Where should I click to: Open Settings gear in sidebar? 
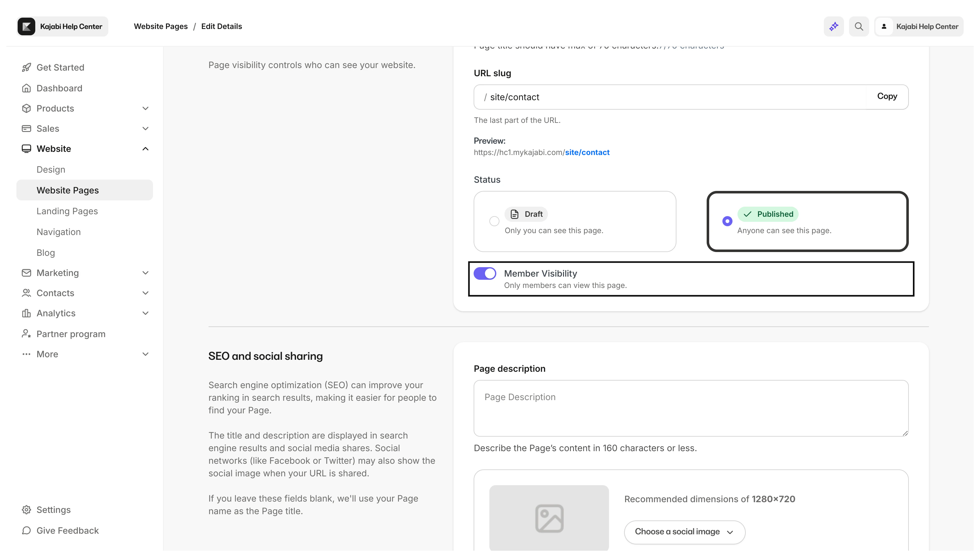(x=53, y=509)
